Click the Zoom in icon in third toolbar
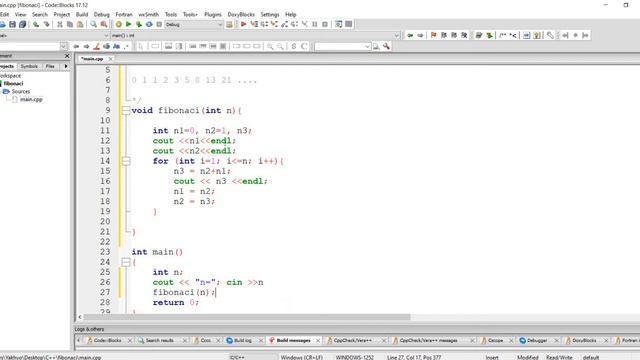The image size is (640, 360). point(270,47)
